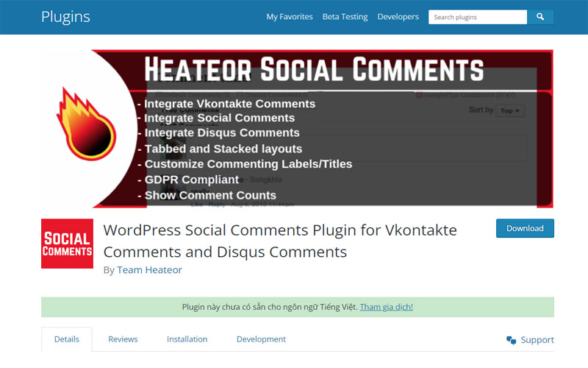Click the plugin title heading text
The image size is (588, 368).
pyautogui.click(x=280, y=241)
